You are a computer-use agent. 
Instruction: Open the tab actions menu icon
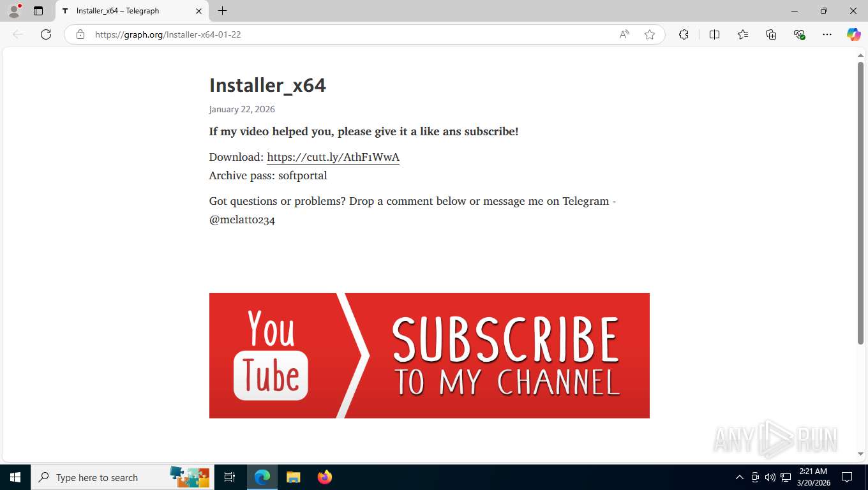[x=38, y=11]
